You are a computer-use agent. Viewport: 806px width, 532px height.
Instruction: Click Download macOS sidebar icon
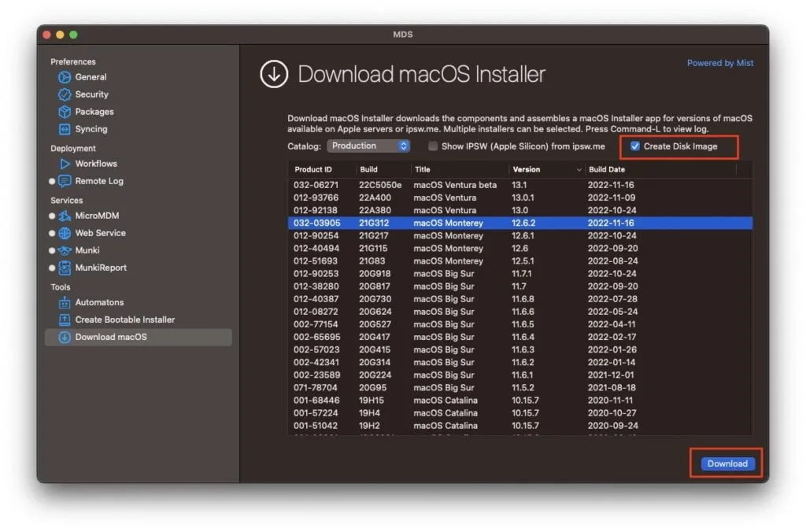(65, 337)
